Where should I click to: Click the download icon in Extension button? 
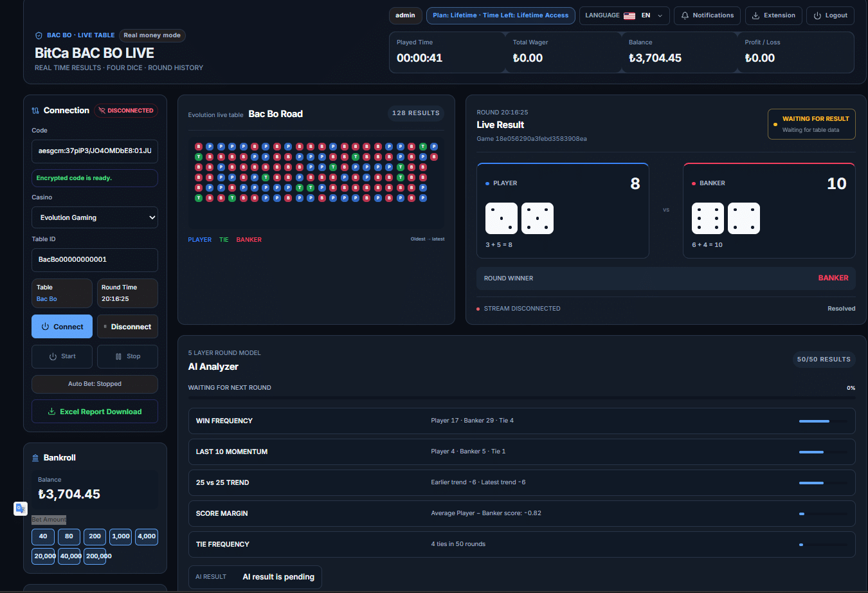coord(756,15)
